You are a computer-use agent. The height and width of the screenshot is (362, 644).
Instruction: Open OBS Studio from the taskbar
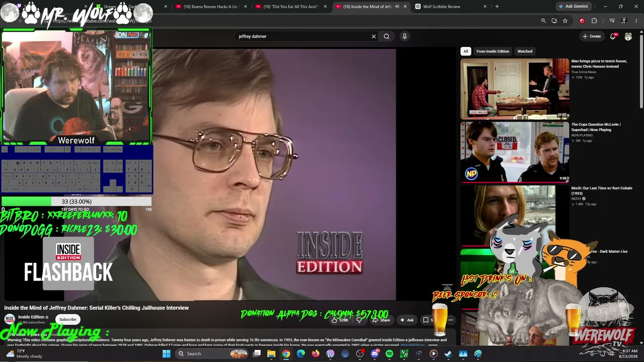coord(360,353)
